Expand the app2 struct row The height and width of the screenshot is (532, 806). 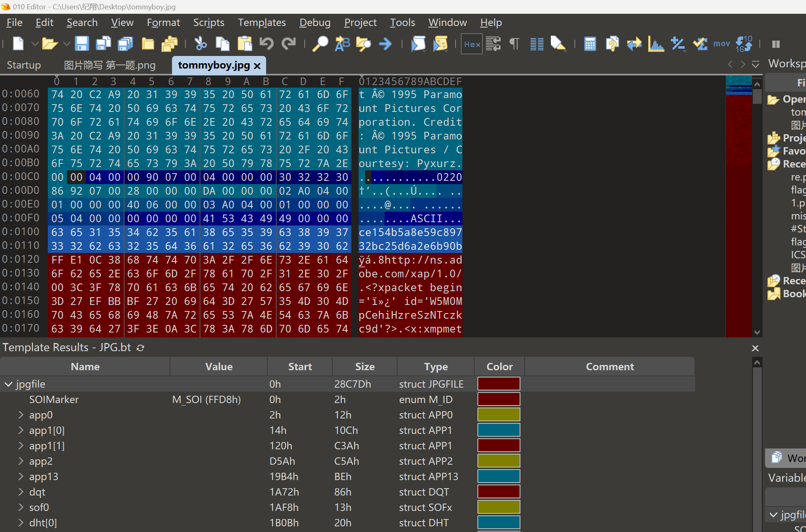click(x=21, y=461)
